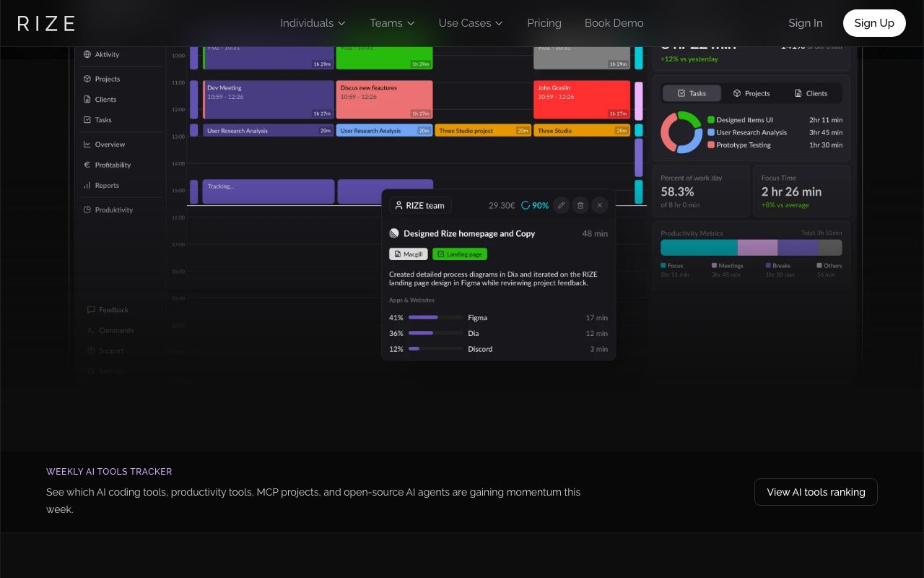Expand the Teams dropdown menu
This screenshot has width=924, height=578.
pyautogui.click(x=392, y=23)
